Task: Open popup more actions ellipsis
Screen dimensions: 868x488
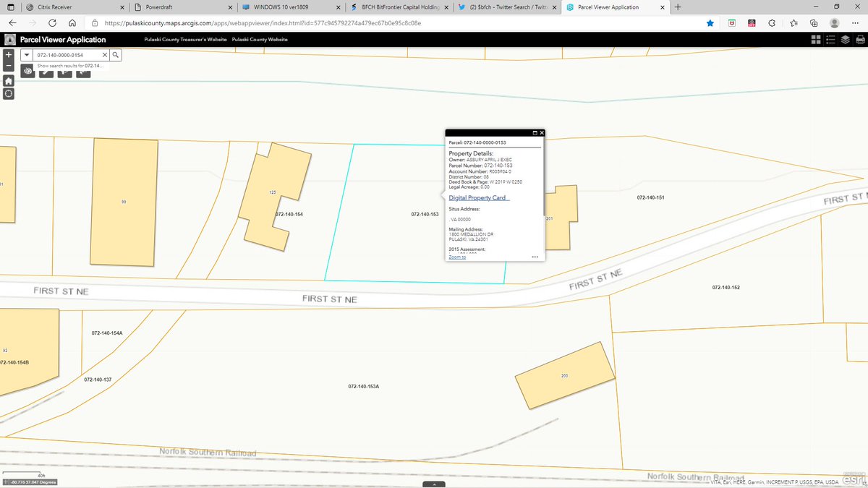Action: [535, 257]
